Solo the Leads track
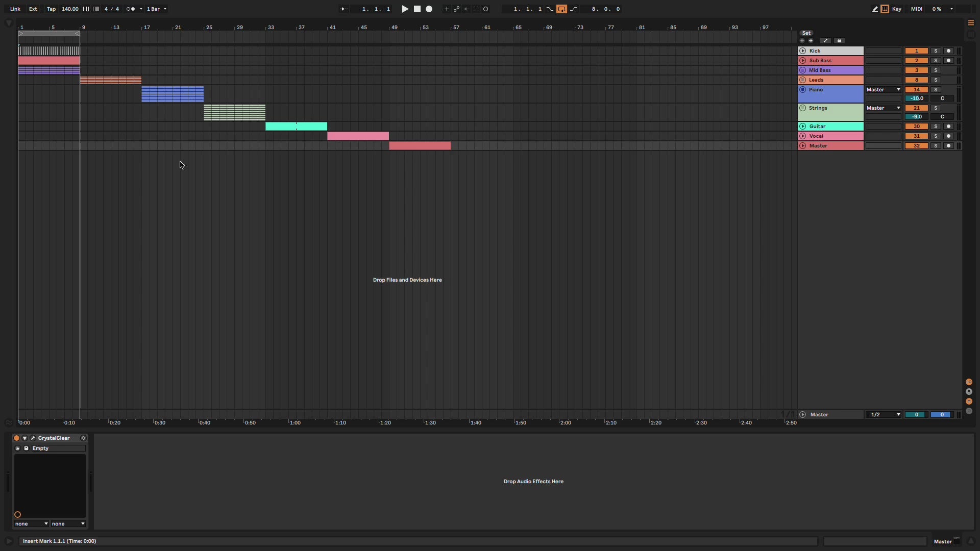980x551 pixels. tap(936, 80)
